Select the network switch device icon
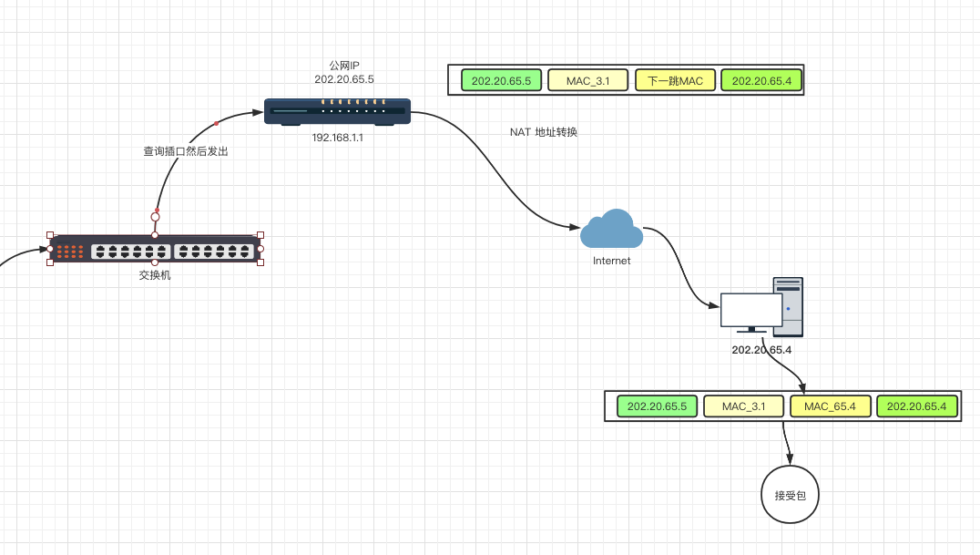The height and width of the screenshot is (555, 980). coord(155,250)
